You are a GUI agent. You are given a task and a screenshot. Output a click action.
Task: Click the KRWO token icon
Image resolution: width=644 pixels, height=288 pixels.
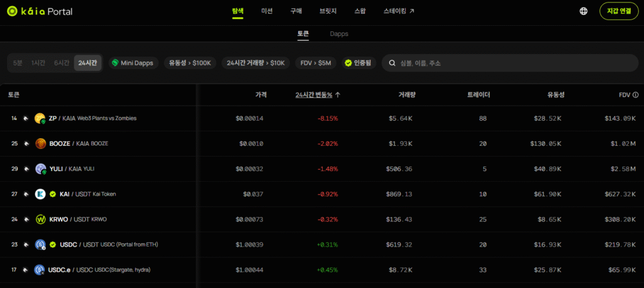[x=40, y=219]
